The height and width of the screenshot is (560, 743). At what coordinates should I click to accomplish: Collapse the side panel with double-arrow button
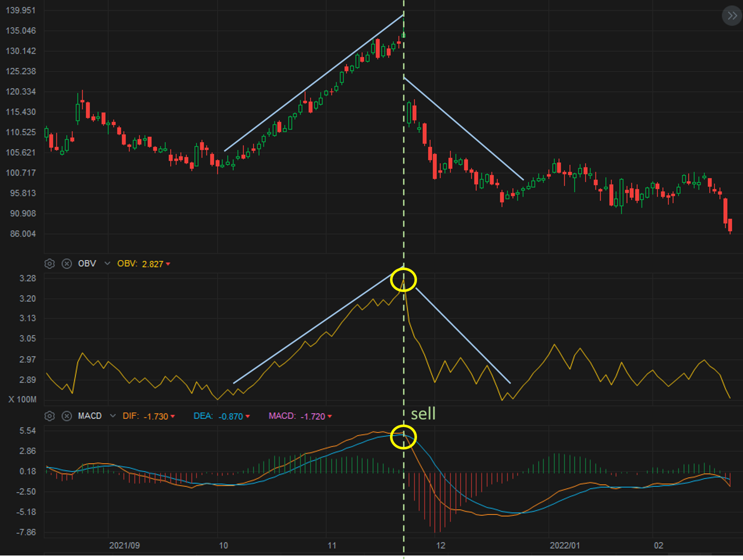pyautogui.click(x=732, y=15)
